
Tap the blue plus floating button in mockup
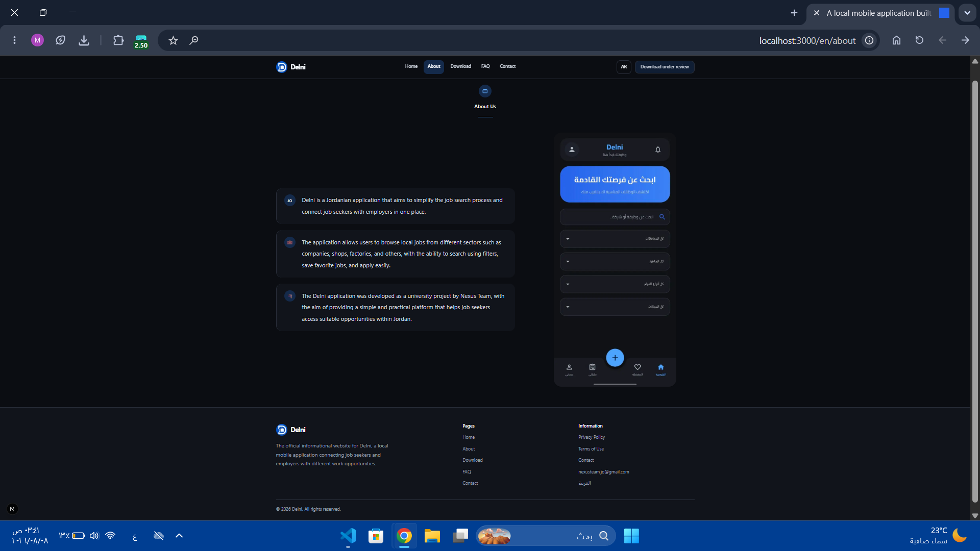point(615,358)
